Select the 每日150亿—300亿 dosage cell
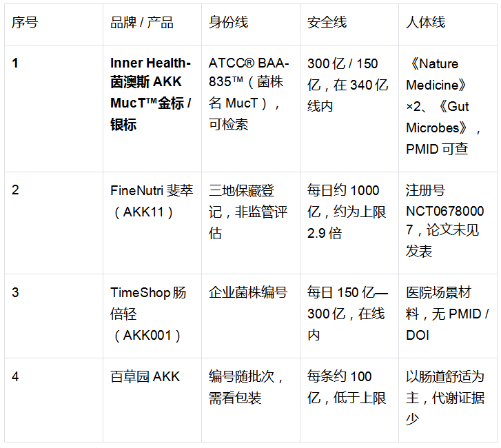501x448 pixels. point(349,316)
